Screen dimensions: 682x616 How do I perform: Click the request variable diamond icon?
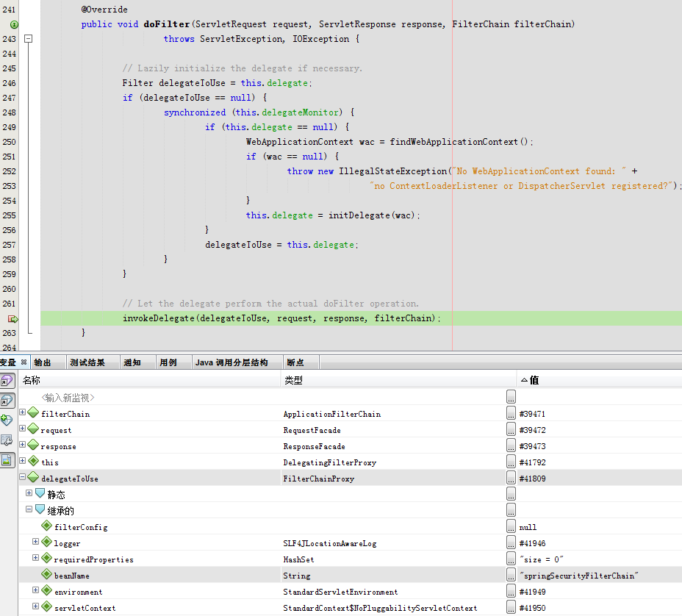pyautogui.click(x=33, y=429)
